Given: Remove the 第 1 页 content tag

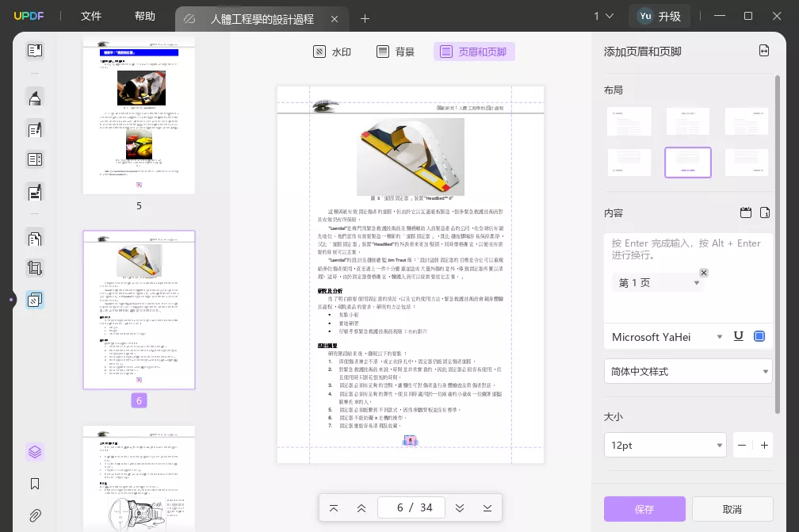Looking at the screenshot, I should 704,273.
